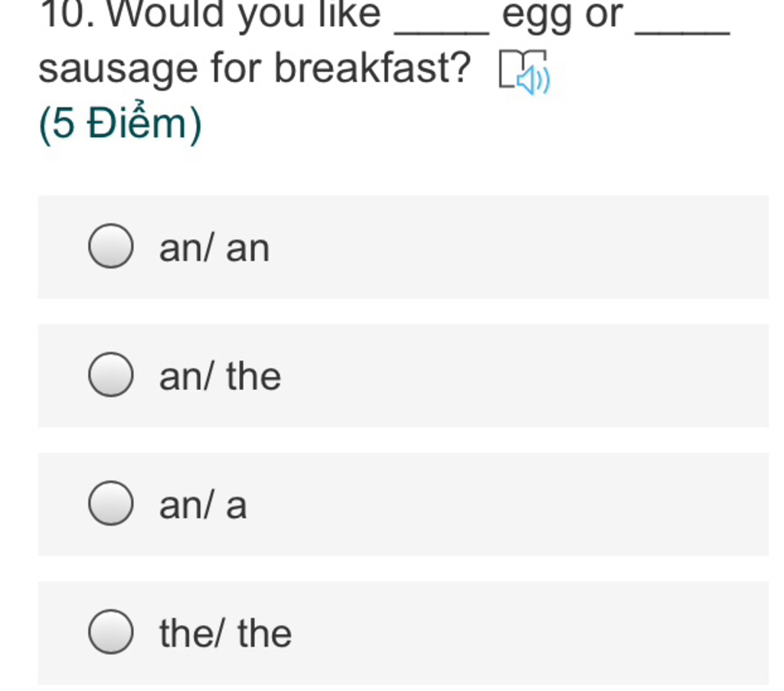The image size is (784, 691).
Task: Click empty area of the 'the/ the' option row
Action: pos(500,633)
